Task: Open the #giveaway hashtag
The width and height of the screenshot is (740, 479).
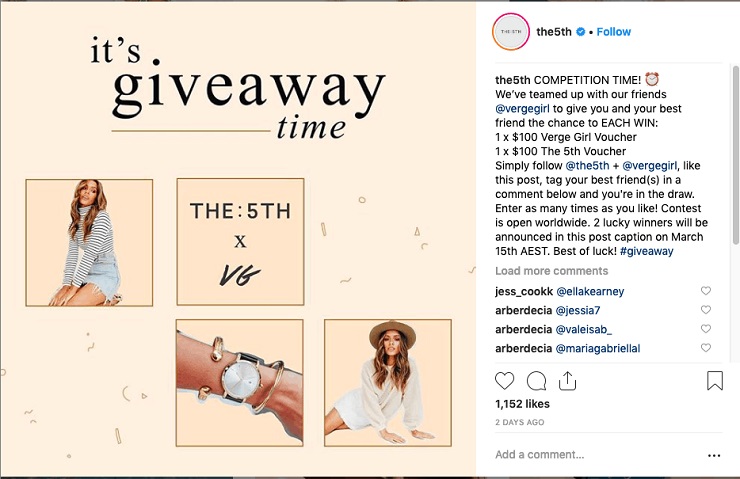Action: click(x=647, y=251)
